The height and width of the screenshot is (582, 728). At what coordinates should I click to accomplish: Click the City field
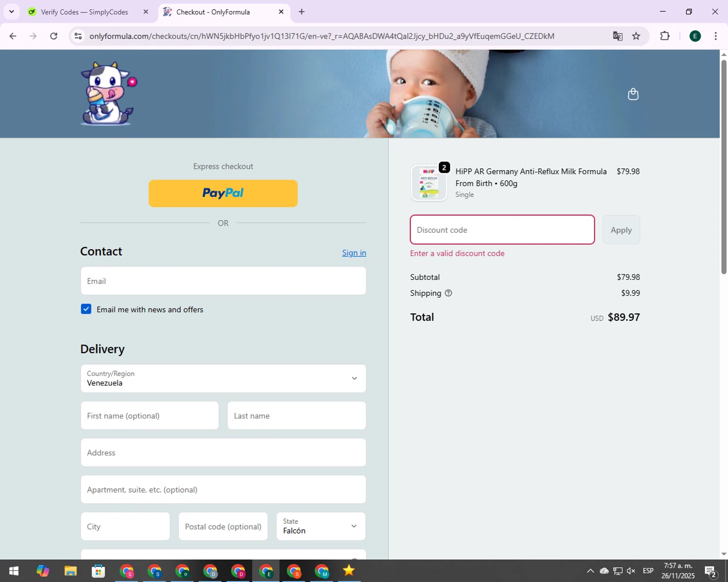[125, 526]
